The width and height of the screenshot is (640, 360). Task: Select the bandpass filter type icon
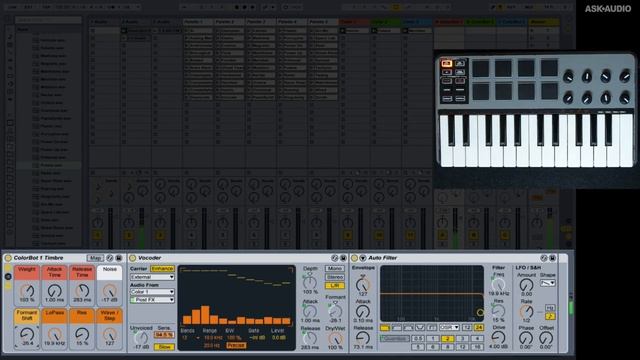[408, 328]
